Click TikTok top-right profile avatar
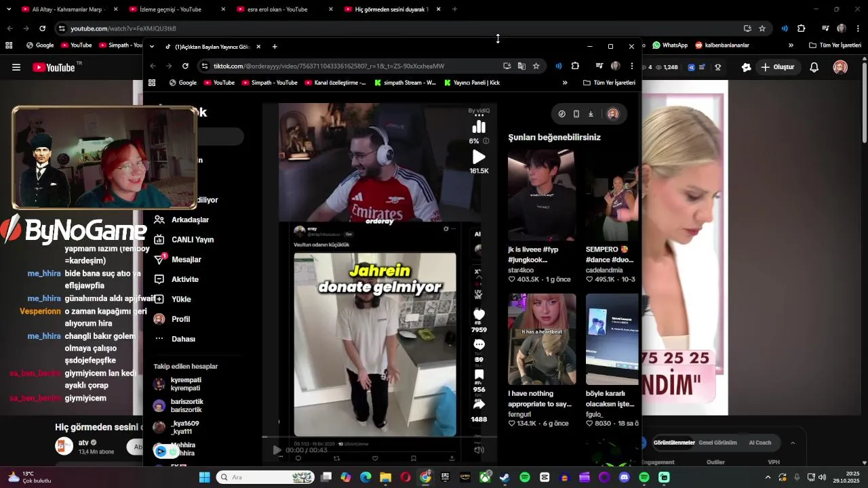The height and width of the screenshot is (488, 868). point(613,114)
